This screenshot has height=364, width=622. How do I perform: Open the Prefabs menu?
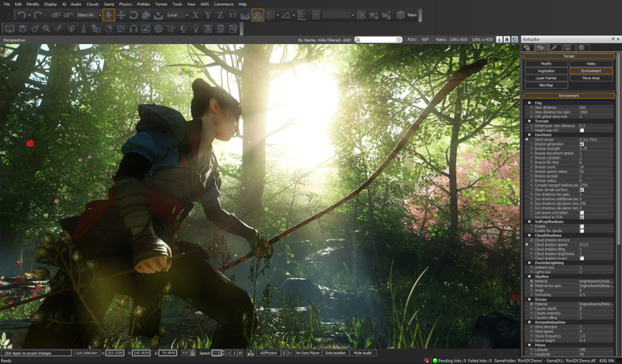coord(144,4)
